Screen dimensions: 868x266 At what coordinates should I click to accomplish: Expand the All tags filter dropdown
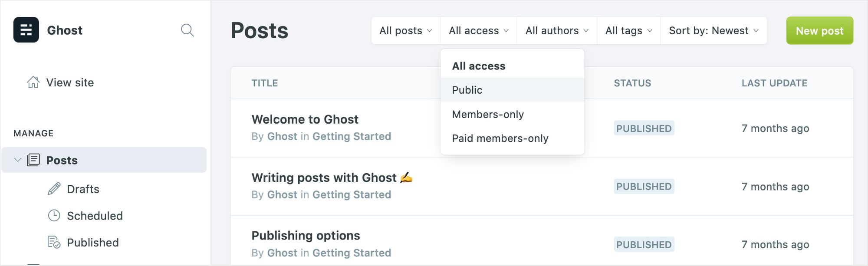click(x=628, y=31)
